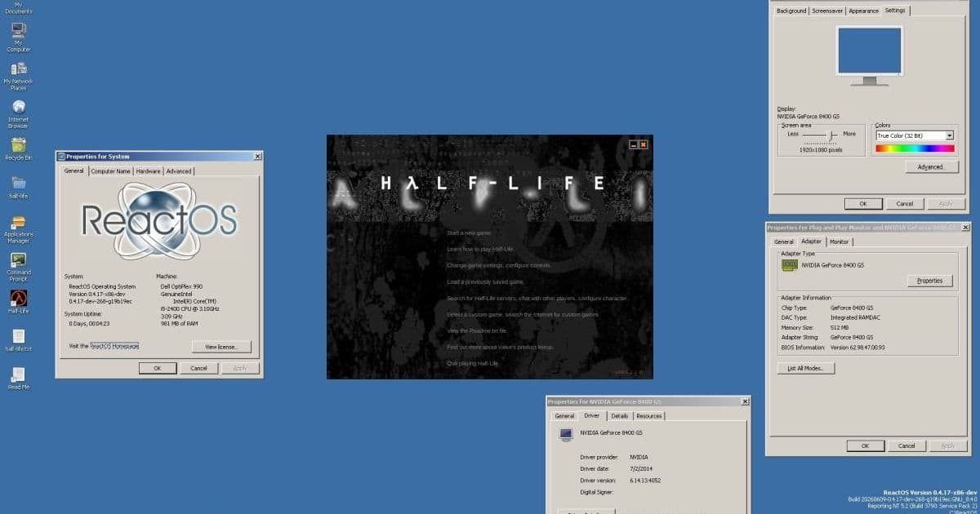Close the Plug and Play Monitor properties window
Screen dimensions: 980x514
(x=966, y=228)
